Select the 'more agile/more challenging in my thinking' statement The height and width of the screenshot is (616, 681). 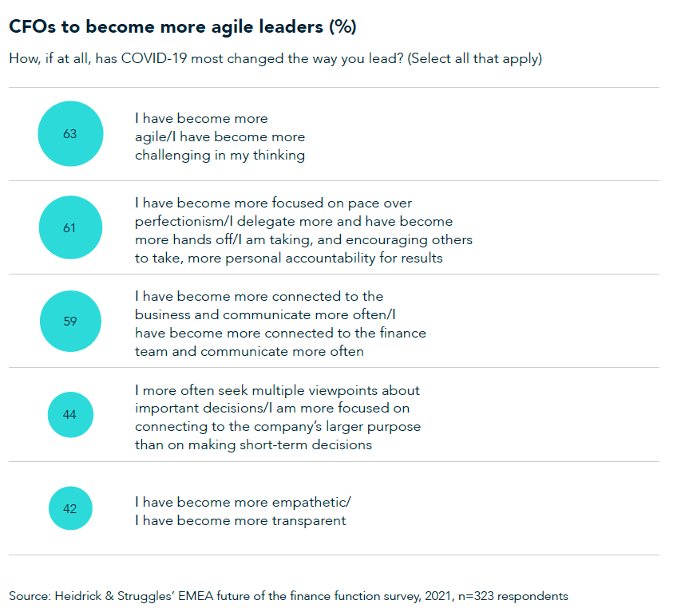click(x=220, y=136)
